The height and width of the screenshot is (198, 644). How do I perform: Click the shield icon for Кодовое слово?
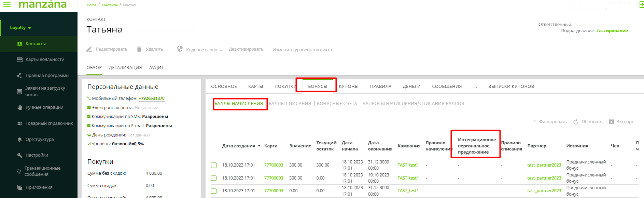click(x=180, y=49)
